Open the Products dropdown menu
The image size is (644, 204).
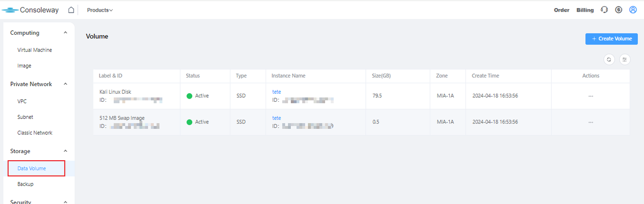click(100, 10)
